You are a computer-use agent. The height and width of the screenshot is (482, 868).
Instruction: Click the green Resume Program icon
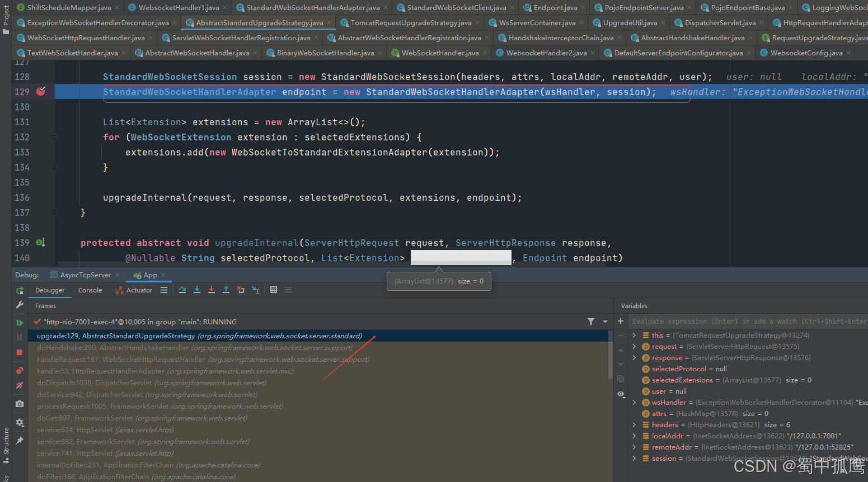point(20,323)
